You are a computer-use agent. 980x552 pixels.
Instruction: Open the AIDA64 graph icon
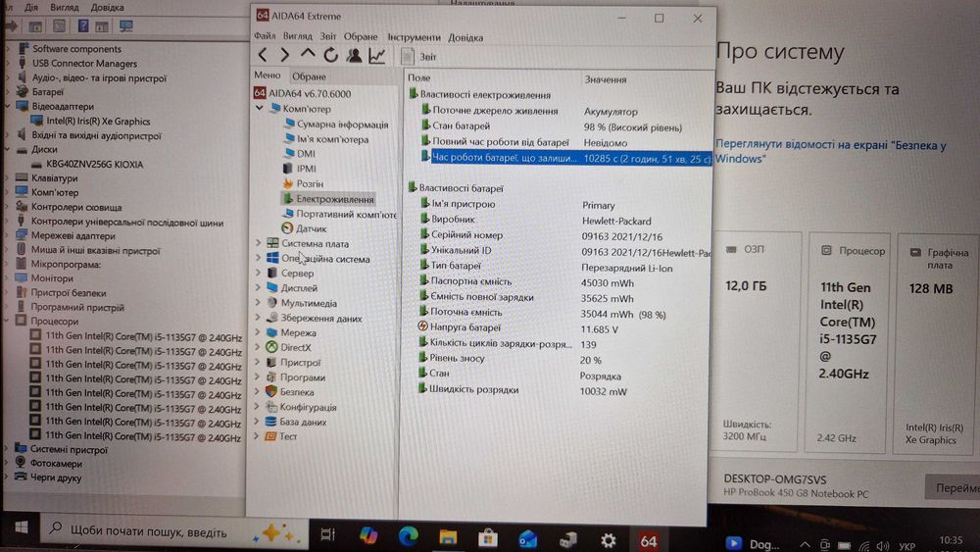[377, 55]
